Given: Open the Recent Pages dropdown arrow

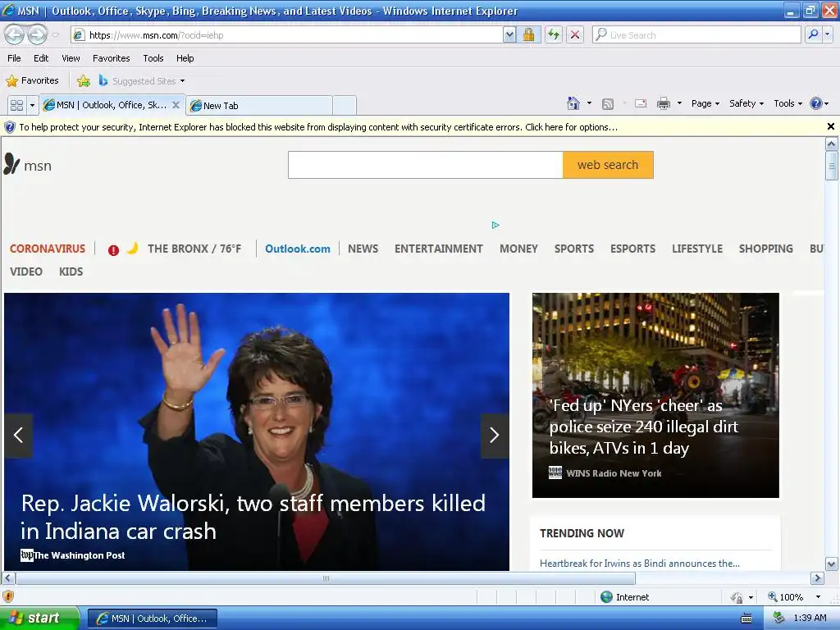Looking at the screenshot, I should click(55, 34).
